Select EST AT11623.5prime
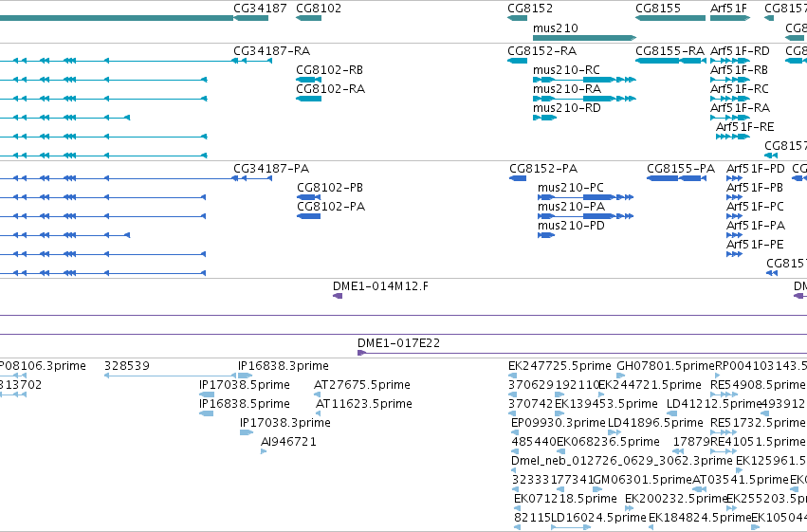Viewport: 807px width, 532px height. pyautogui.click(x=364, y=404)
